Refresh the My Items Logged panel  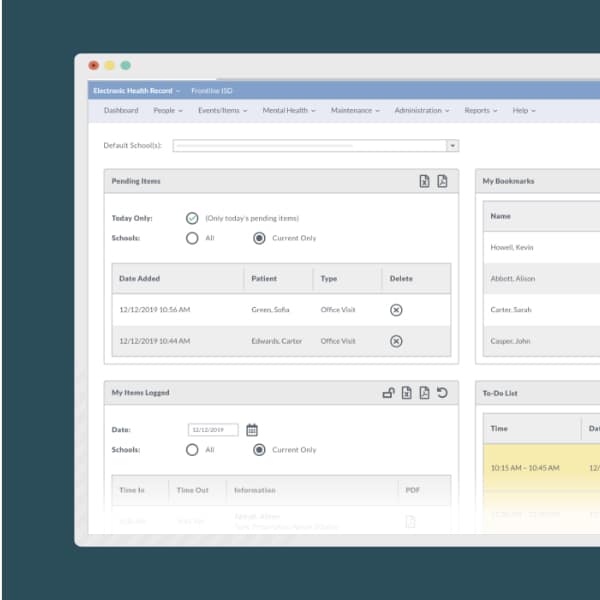pyautogui.click(x=442, y=393)
